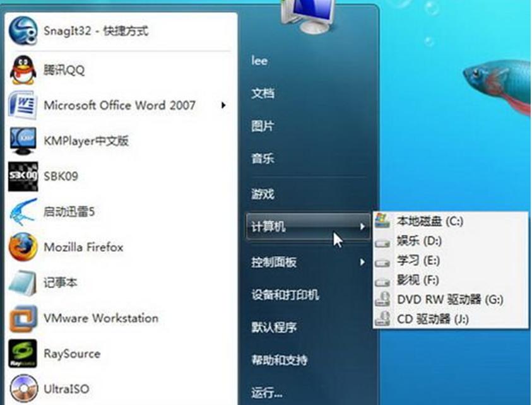
Task: Open 默认程序
Action: tap(274, 327)
